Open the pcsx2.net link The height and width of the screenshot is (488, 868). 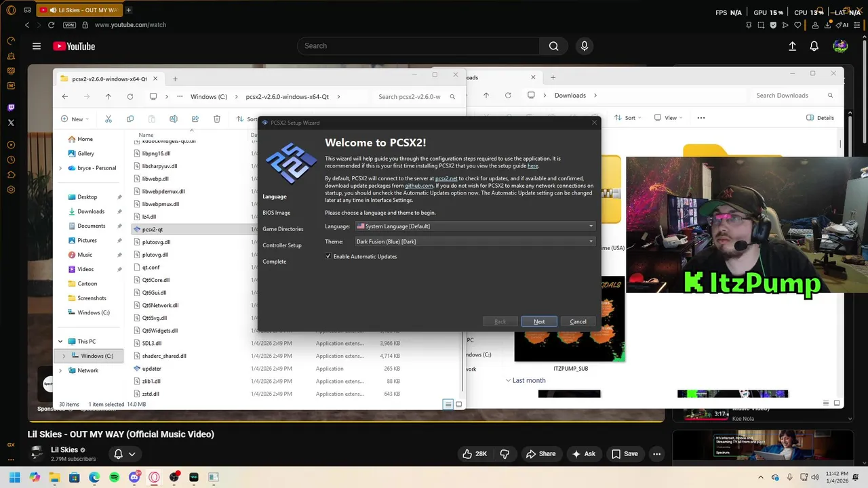446,178
